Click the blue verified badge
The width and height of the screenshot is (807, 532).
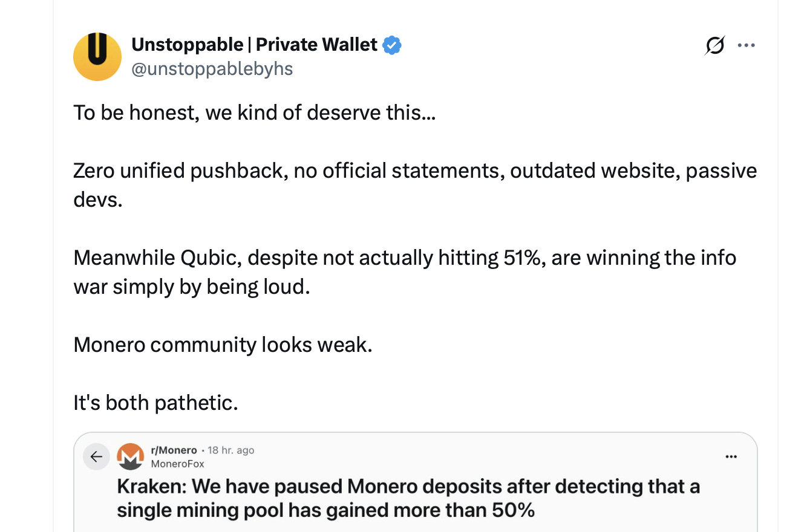click(392, 45)
